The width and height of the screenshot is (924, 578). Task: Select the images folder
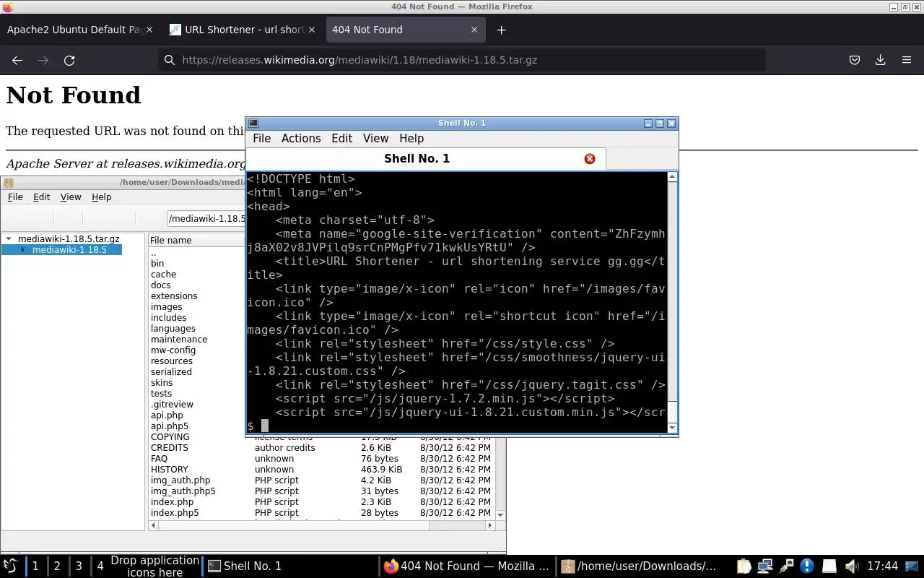pos(166,307)
